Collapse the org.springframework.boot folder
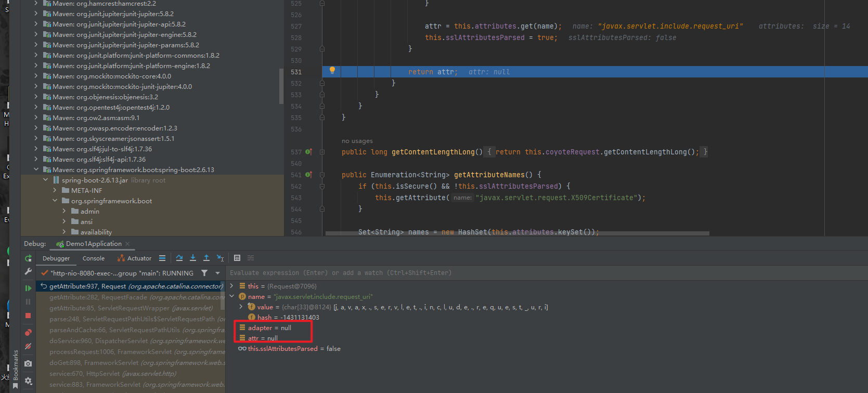Screen dimensions: 868x393 coord(55,201)
